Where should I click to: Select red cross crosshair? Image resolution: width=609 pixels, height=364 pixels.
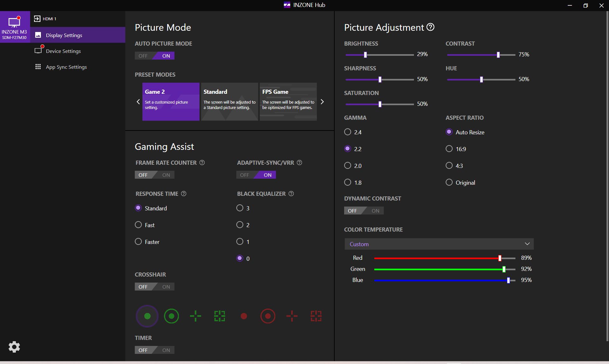click(292, 316)
